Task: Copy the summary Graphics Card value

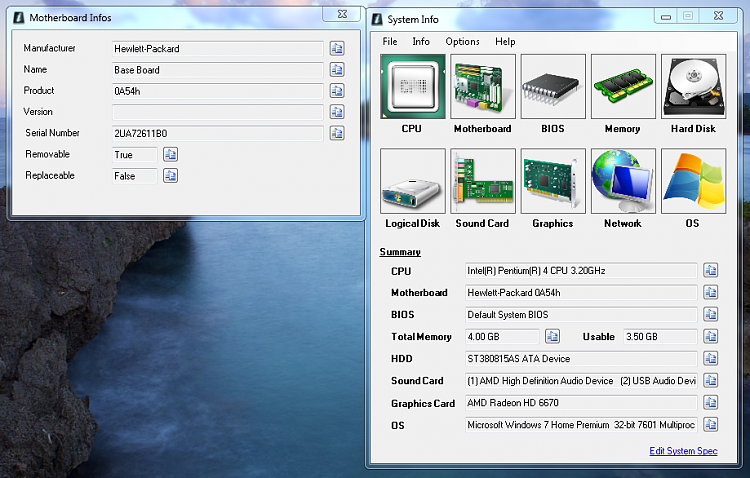Action: coord(711,402)
